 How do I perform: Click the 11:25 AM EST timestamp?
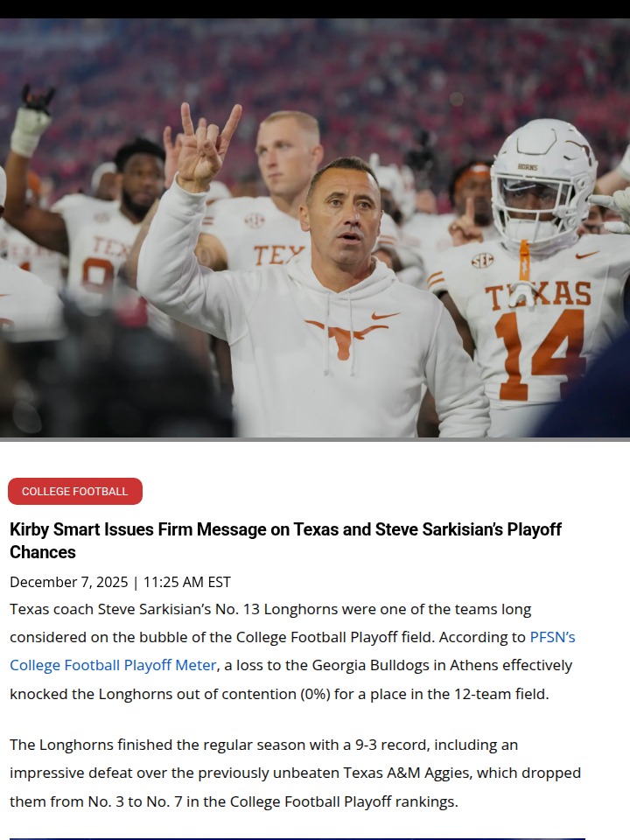click(186, 582)
